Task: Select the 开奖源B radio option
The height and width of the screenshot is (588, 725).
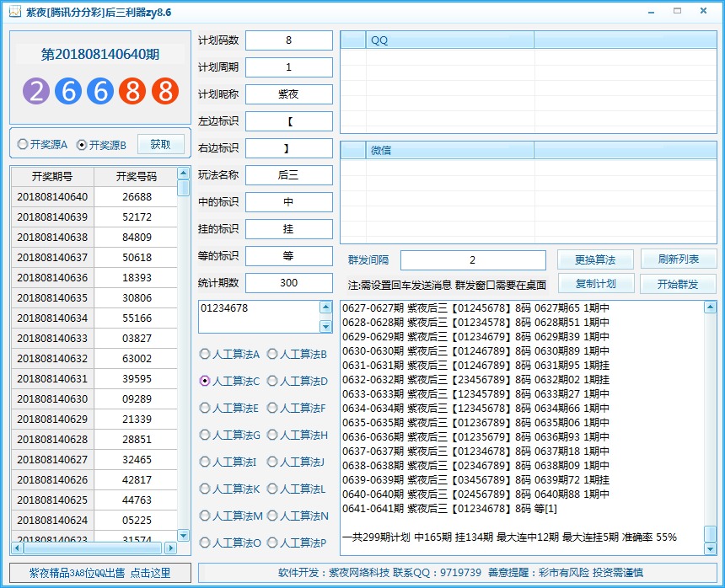Action: [82, 145]
